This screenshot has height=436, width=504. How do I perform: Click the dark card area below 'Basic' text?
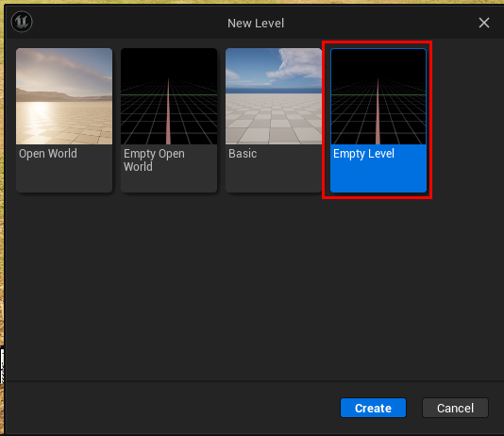click(x=274, y=176)
